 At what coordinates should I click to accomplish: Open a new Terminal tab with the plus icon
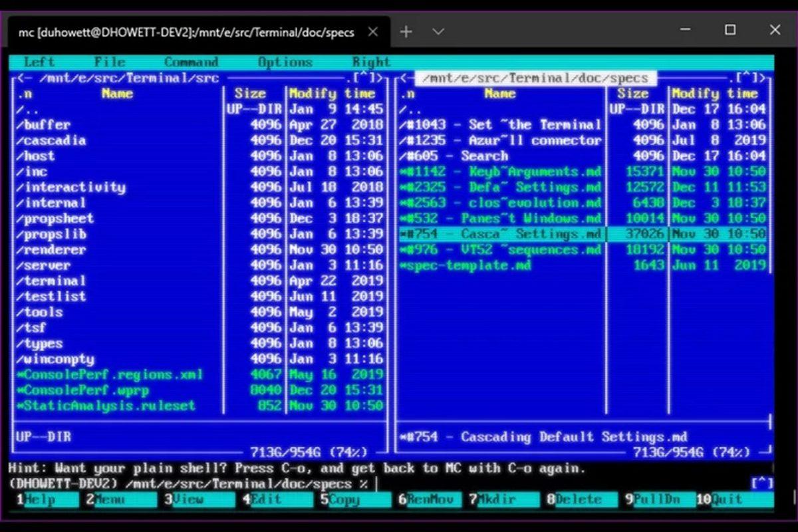coord(407,31)
